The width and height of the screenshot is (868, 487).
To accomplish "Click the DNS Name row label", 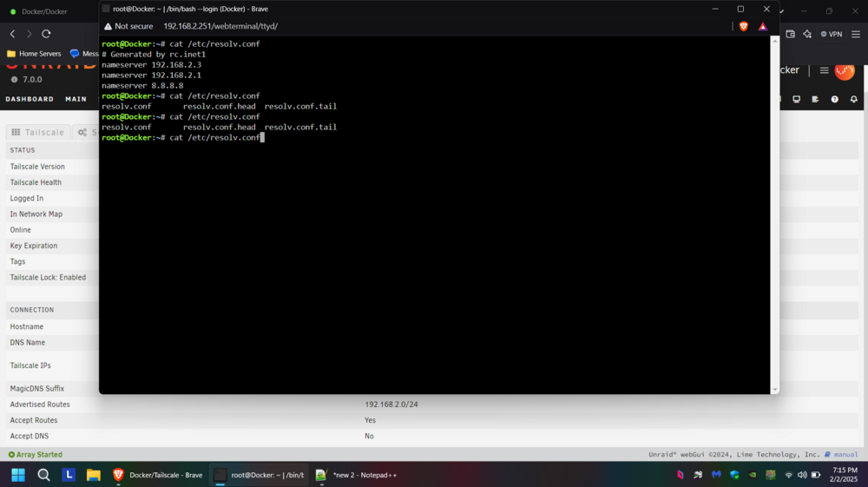I will [28, 343].
